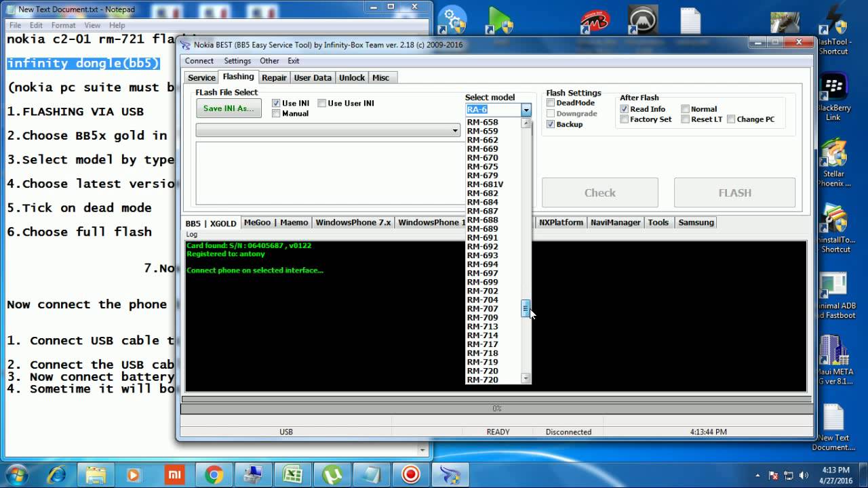868x488 pixels.
Task: Click the Nokia BEST taskbar icon
Action: coord(450,474)
